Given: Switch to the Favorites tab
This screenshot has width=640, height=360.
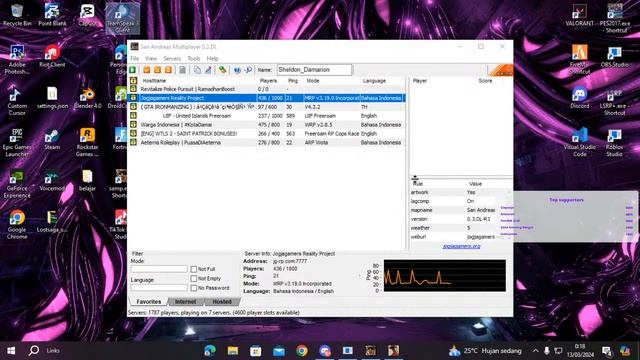Looking at the screenshot, I should [149, 302].
